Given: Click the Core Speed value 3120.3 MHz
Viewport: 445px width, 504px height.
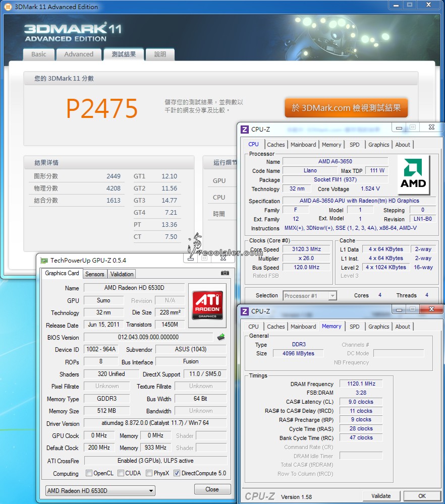Looking at the screenshot, I should pos(306,249).
